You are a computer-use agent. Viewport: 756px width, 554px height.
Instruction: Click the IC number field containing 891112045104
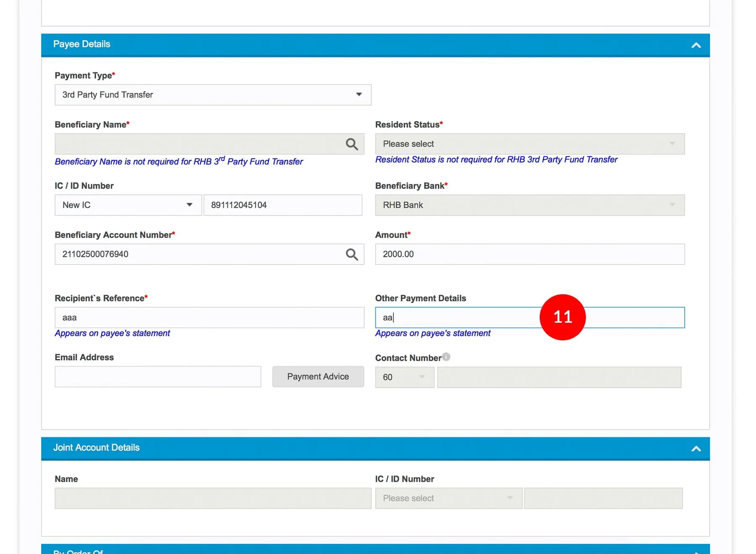[282, 205]
